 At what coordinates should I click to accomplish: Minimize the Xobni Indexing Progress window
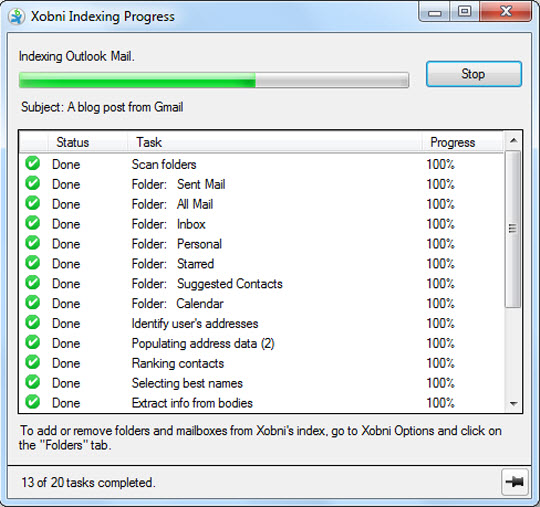coord(435,13)
